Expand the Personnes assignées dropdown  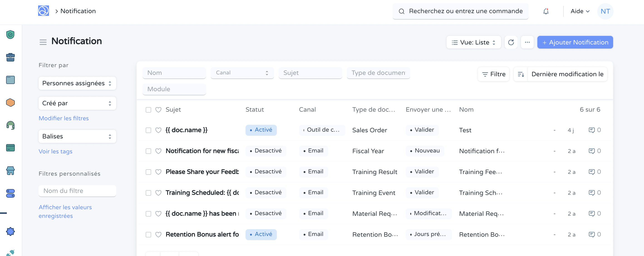(77, 83)
